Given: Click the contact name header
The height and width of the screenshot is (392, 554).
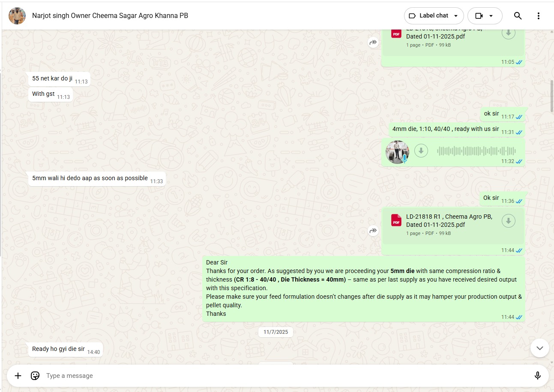Looking at the screenshot, I should 110,16.
